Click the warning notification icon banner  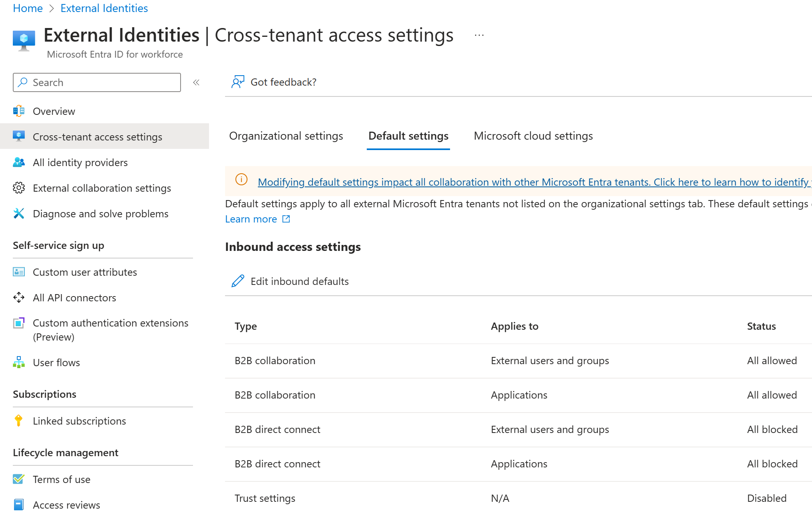[240, 181]
